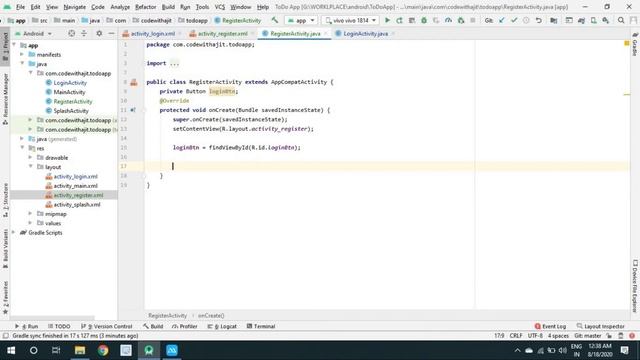
Task: Open the SDK Manager icon
Action: pyautogui.click(x=606, y=20)
